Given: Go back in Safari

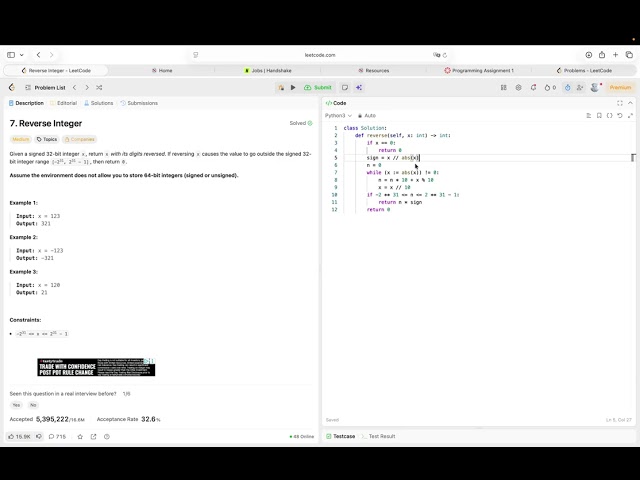Looking at the screenshot, I should click(38, 55).
